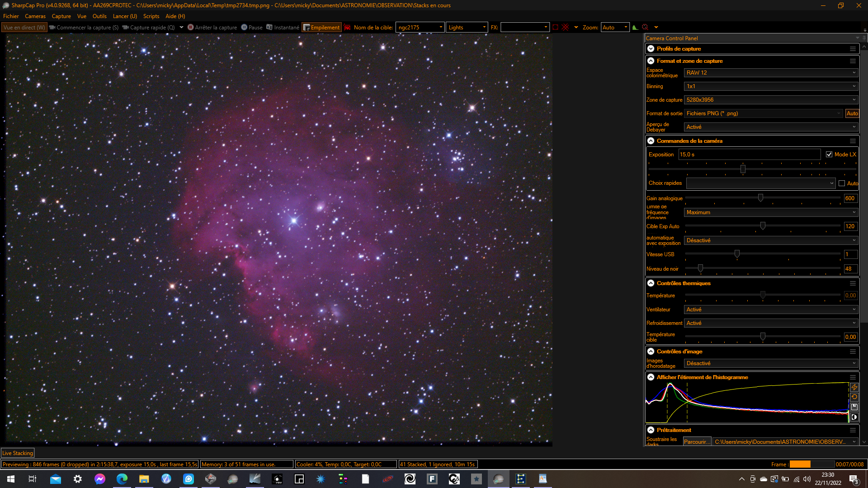Click Arrêter la capture button
This screenshot has width=868, height=488.
[x=212, y=28]
